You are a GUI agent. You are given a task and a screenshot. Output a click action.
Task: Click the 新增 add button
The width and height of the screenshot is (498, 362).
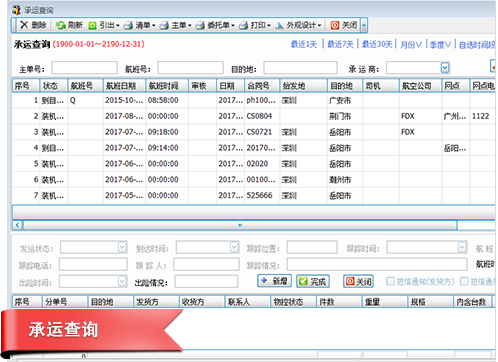(275, 281)
